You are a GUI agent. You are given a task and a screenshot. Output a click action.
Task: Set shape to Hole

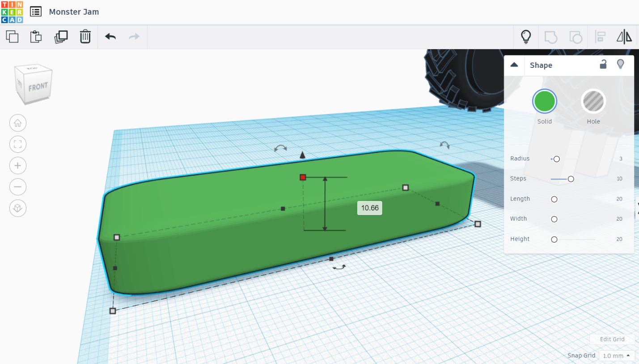[x=593, y=101]
